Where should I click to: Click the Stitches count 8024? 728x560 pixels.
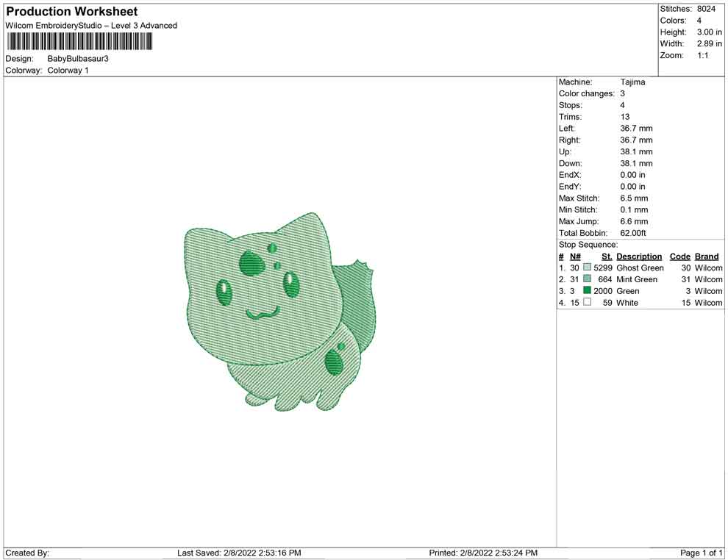pos(706,9)
